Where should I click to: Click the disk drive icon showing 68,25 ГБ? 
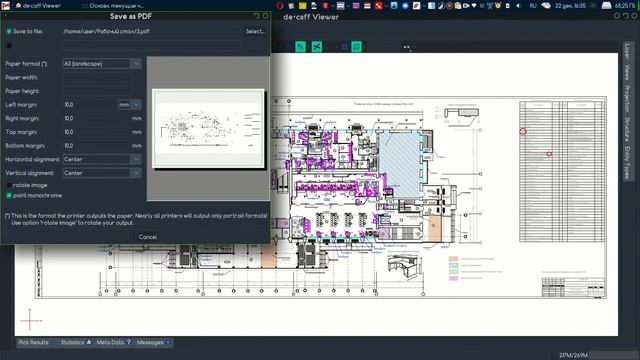click(607, 6)
